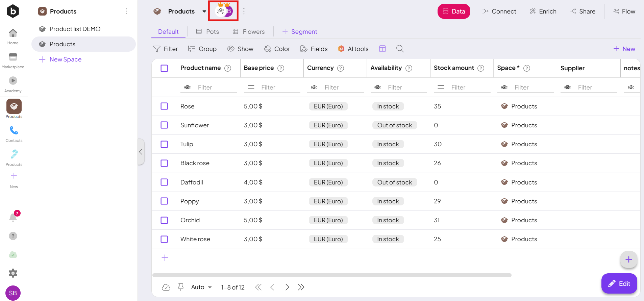Click the horizontal scrollbar below the table
The width and height of the screenshot is (644, 301).
coord(331,275)
